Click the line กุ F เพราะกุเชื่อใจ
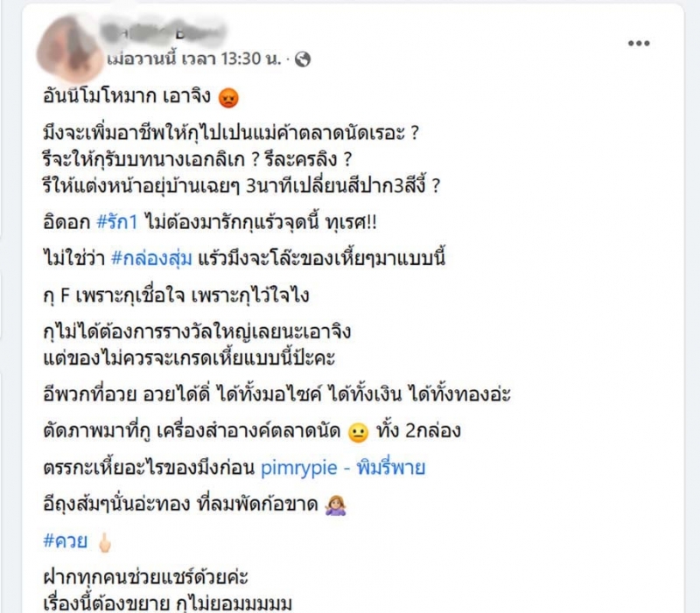This screenshot has width=700, height=613. (176, 296)
